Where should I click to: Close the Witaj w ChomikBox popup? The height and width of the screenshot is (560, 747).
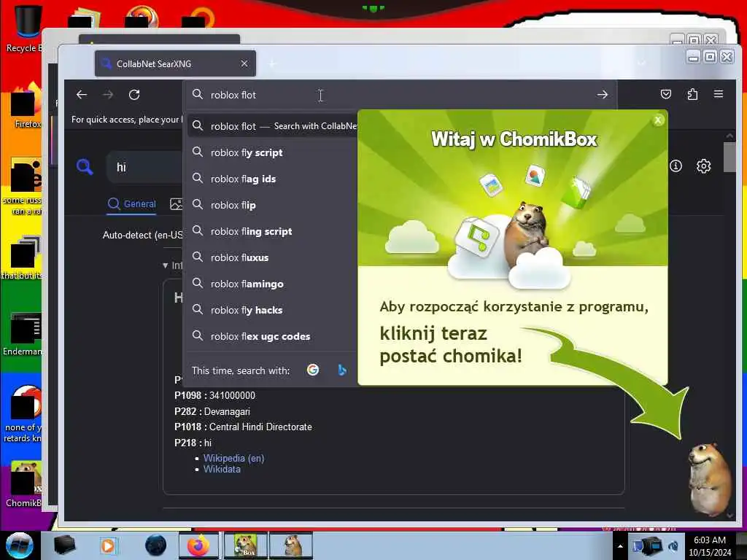[x=658, y=120]
